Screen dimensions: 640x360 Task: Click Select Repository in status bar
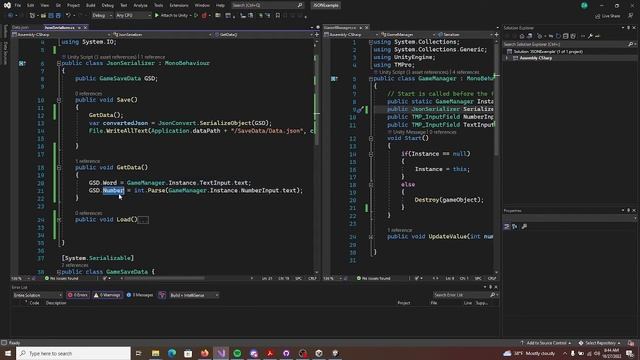pos(600,343)
